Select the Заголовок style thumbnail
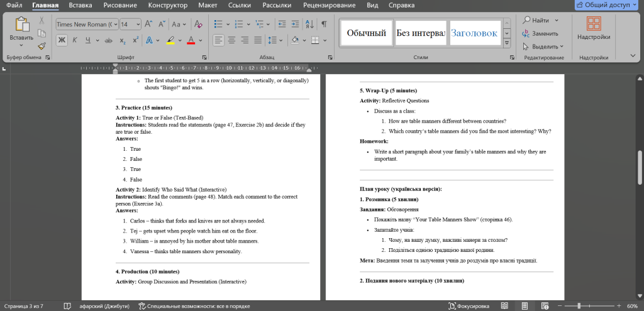This screenshot has width=644, height=311. coord(474,33)
